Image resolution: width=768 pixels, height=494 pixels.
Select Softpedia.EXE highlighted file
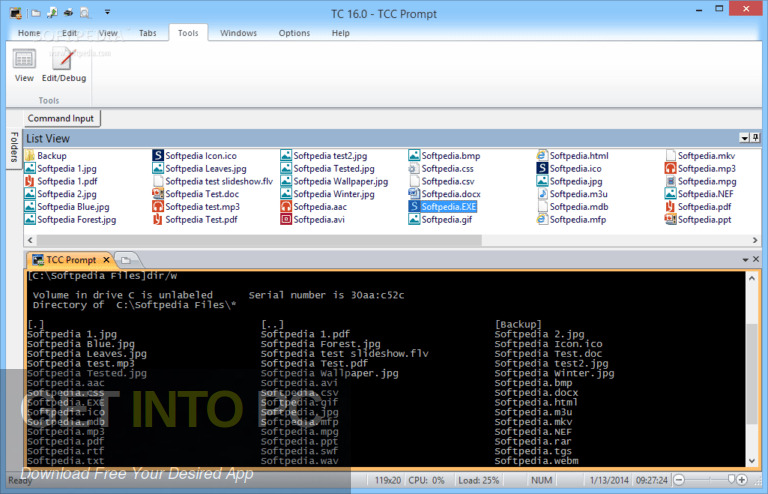point(442,207)
